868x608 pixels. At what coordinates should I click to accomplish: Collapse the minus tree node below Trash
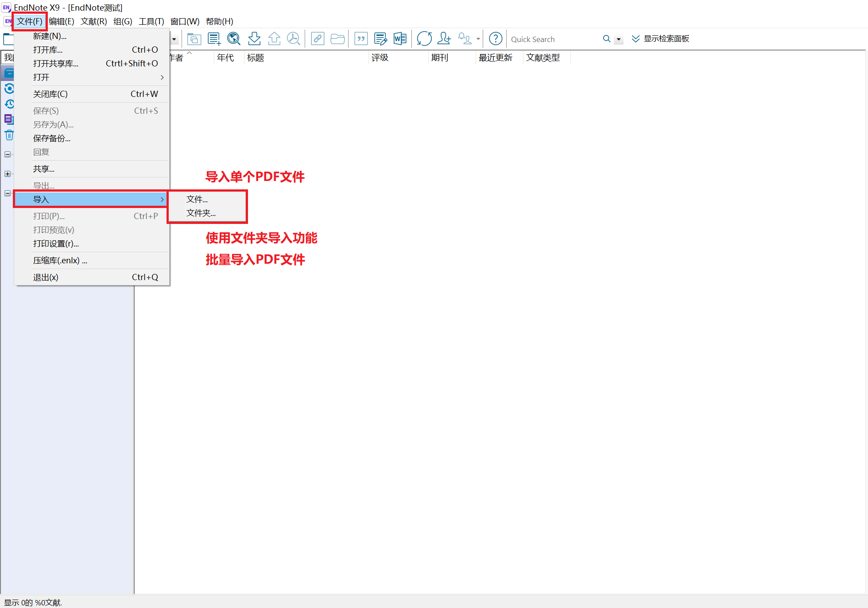[x=8, y=154]
